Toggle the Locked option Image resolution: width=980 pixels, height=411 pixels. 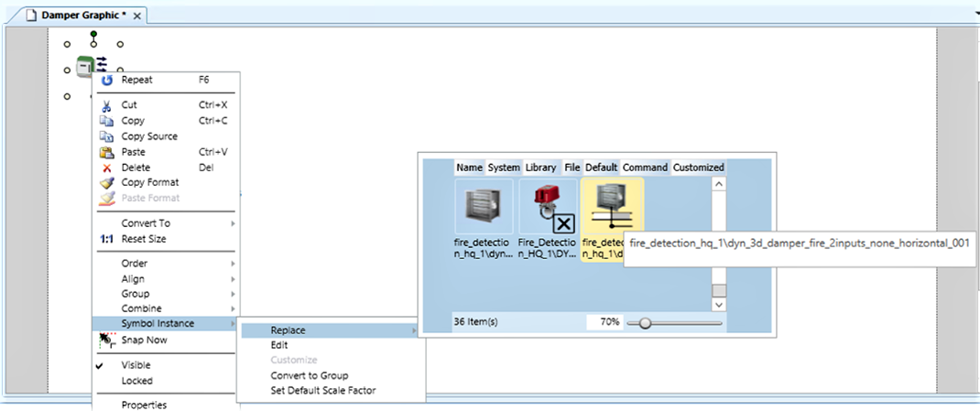pos(136,381)
